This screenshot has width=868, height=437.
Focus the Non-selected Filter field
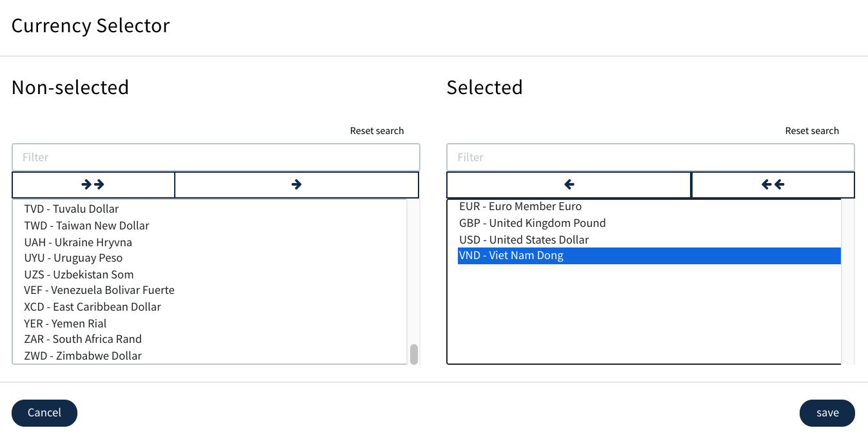point(215,157)
